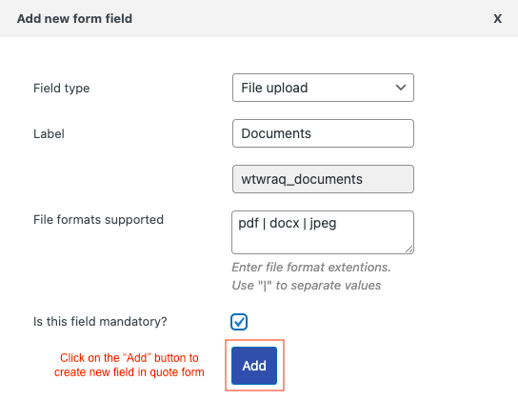Click the blue Add button
Viewport: 518px width, 420px height.
[254, 366]
